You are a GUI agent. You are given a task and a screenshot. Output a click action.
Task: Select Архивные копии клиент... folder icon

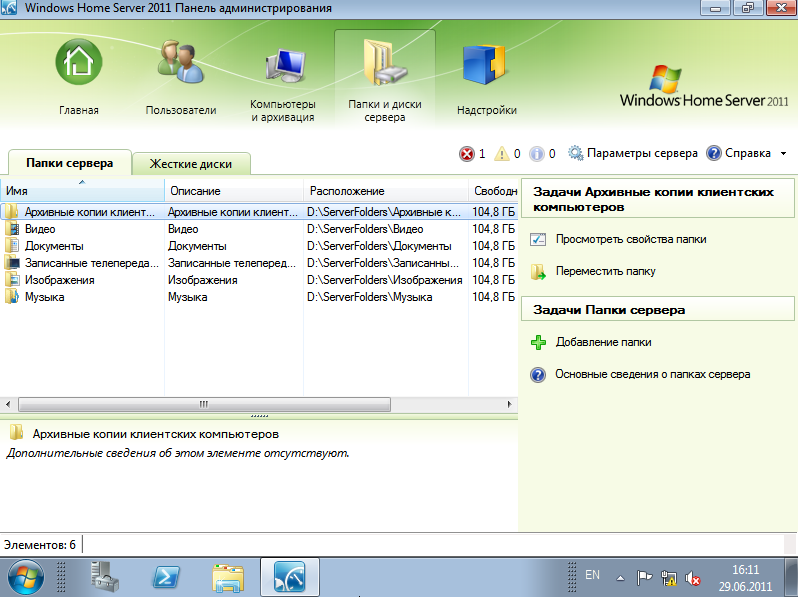click(11, 211)
